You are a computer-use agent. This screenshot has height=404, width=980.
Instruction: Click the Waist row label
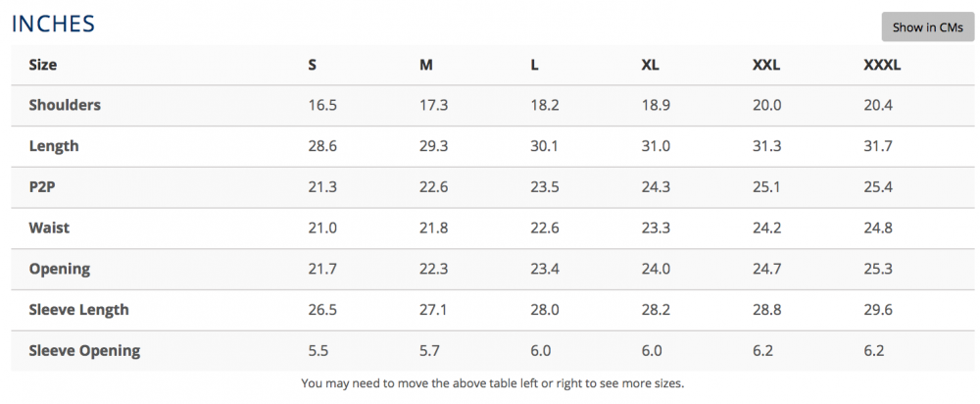(49, 227)
